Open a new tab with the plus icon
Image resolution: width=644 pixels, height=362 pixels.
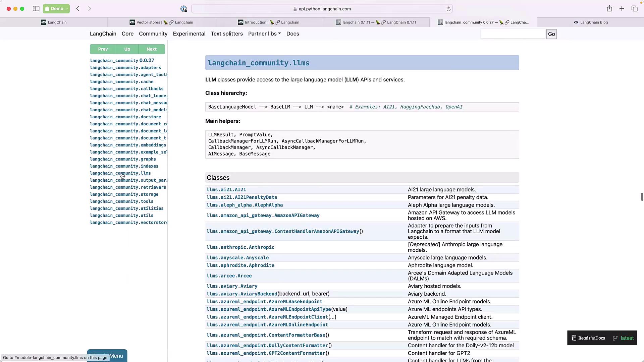[622, 9]
